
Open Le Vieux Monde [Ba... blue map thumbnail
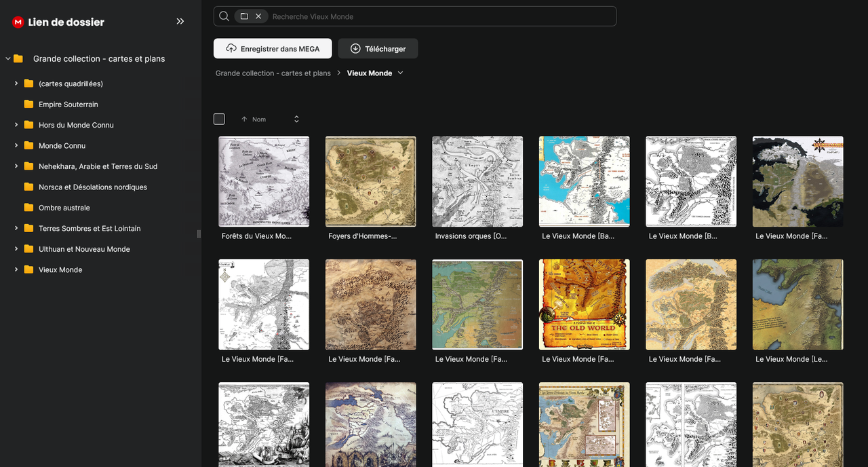point(585,181)
